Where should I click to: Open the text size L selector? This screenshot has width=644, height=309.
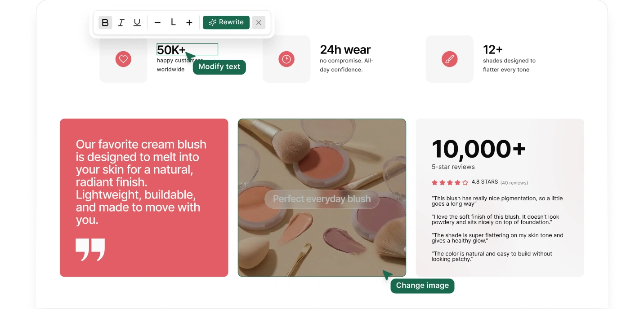point(173,22)
